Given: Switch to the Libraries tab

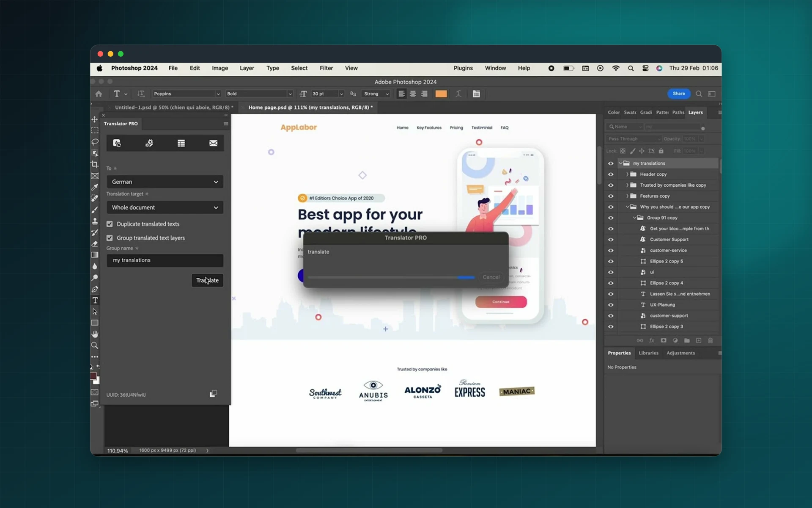Looking at the screenshot, I should pyautogui.click(x=648, y=353).
